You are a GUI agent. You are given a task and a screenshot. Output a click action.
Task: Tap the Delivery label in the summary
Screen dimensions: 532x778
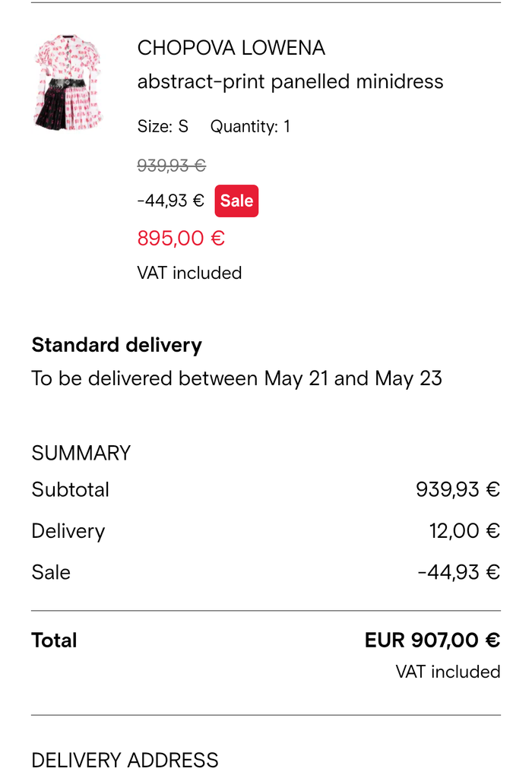point(68,531)
